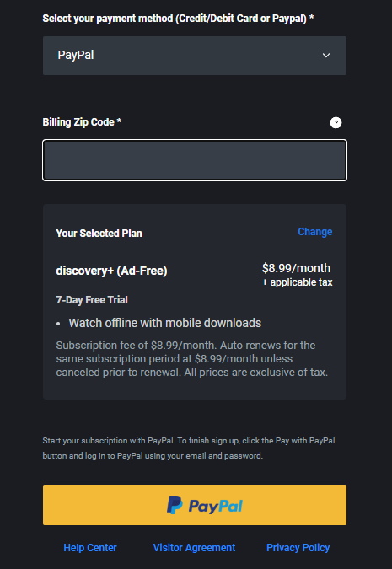Viewport: 392px width, 569px height.
Task: Click the Change plan link
Action: click(x=315, y=232)
